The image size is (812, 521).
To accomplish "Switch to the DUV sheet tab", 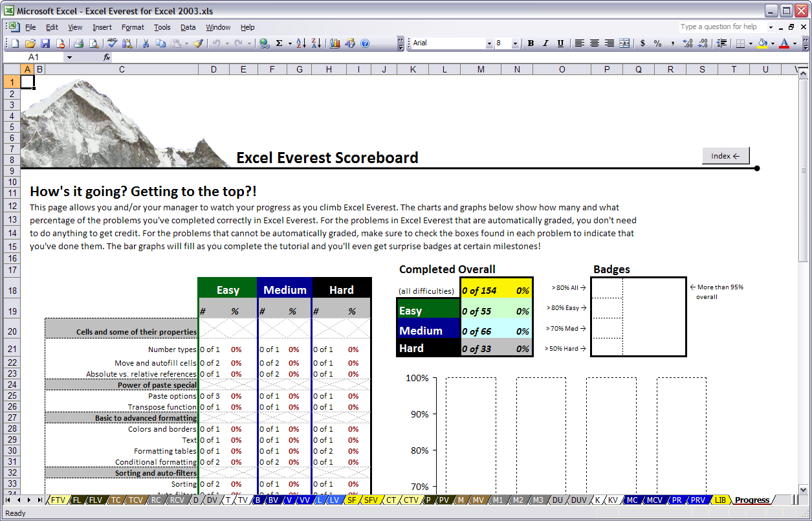I will [x=578, y=500].
